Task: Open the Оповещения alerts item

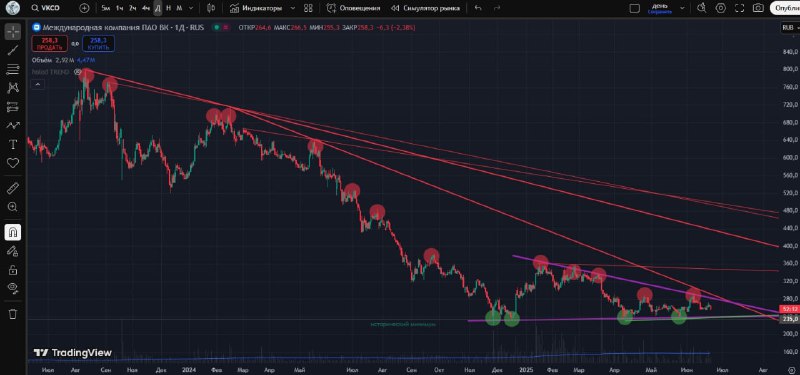Action: (x=353, y=8)
